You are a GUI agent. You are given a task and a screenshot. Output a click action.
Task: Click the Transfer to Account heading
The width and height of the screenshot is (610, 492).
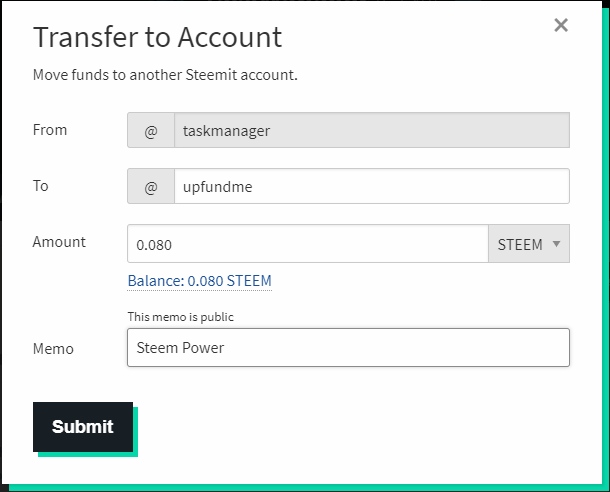tap(158, 37)
